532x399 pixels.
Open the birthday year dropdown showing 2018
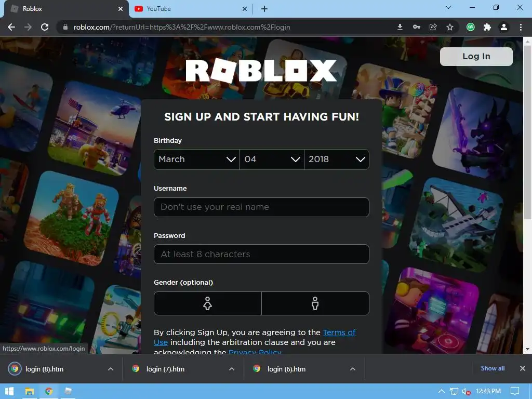pos(337,159)
